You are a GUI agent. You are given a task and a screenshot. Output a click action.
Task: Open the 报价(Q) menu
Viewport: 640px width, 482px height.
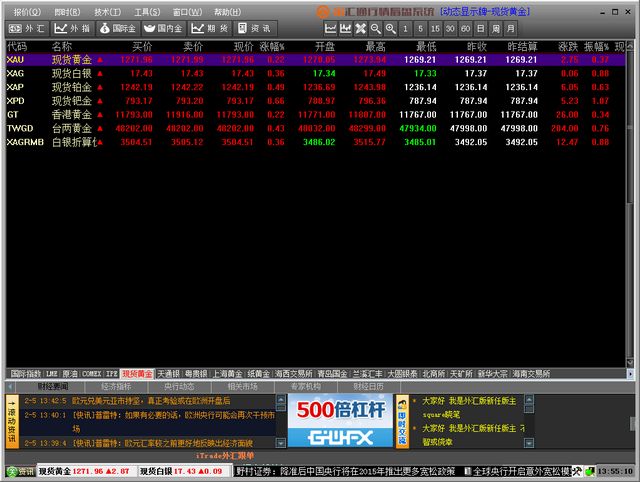(x=27, y=12)
